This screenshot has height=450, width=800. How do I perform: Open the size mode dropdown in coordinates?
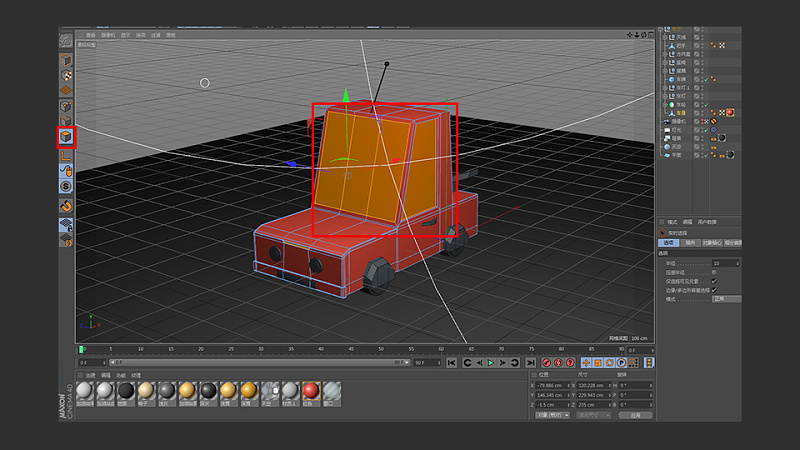point(593,415)
